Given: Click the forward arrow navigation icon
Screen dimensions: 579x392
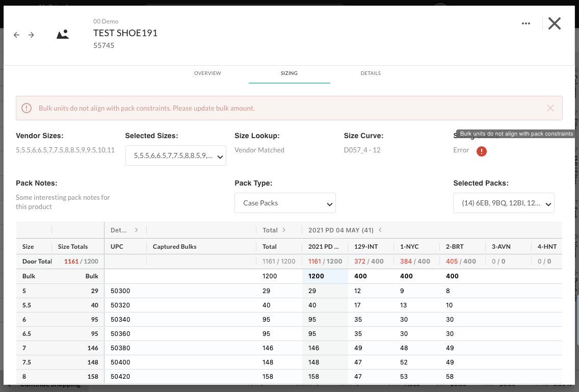Looking at the screenshot, I should (31, 35).
